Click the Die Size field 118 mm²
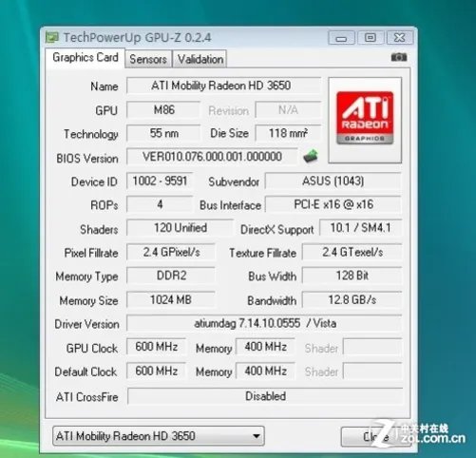 [288, 133]
